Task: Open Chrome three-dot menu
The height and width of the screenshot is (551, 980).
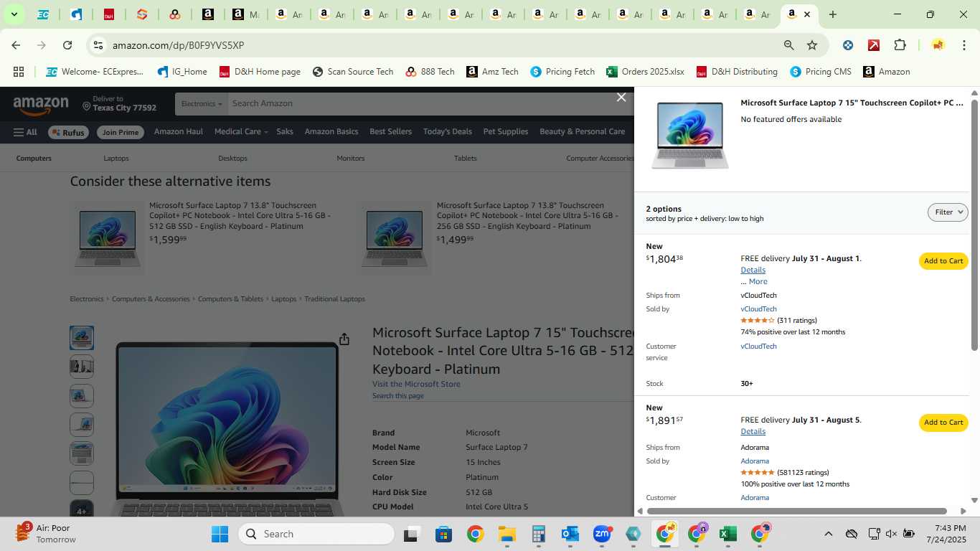Action: tap(963, 45)
